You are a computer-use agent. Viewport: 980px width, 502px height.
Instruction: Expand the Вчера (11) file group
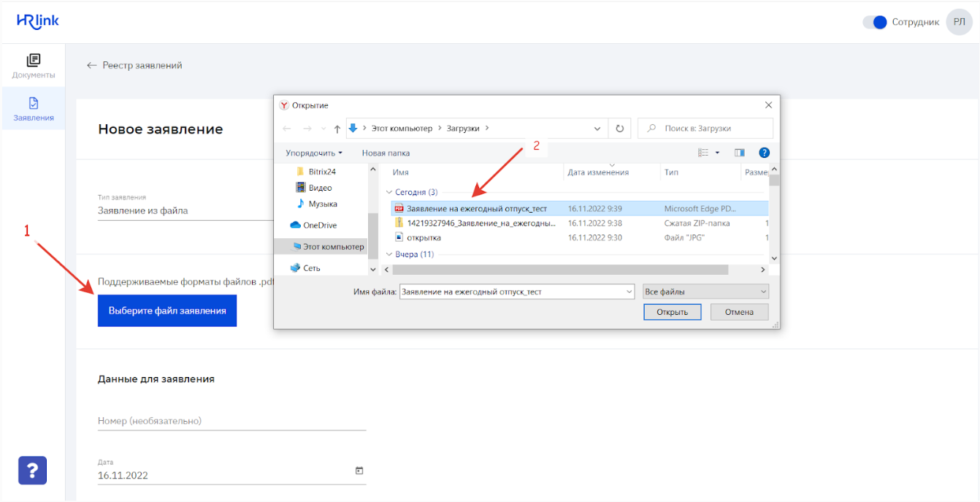(x=389, y=254)
